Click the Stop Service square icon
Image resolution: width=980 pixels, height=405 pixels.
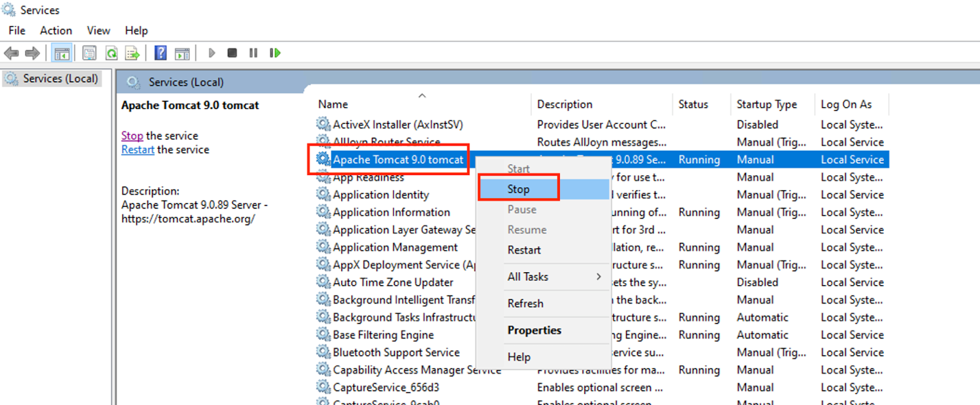coord(232,53)
